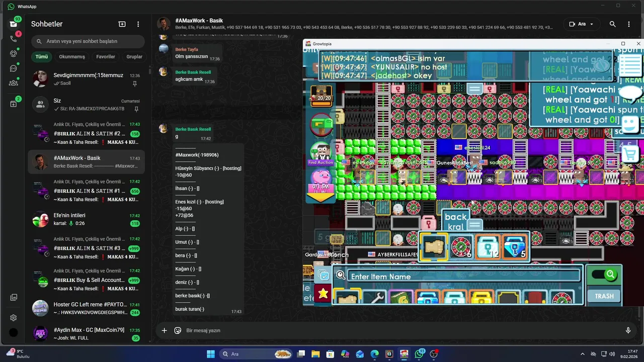This screenshot has height=362, width=644.
Task: Open the attach plus icon in message bar
Action: click(x=164, y=330)
